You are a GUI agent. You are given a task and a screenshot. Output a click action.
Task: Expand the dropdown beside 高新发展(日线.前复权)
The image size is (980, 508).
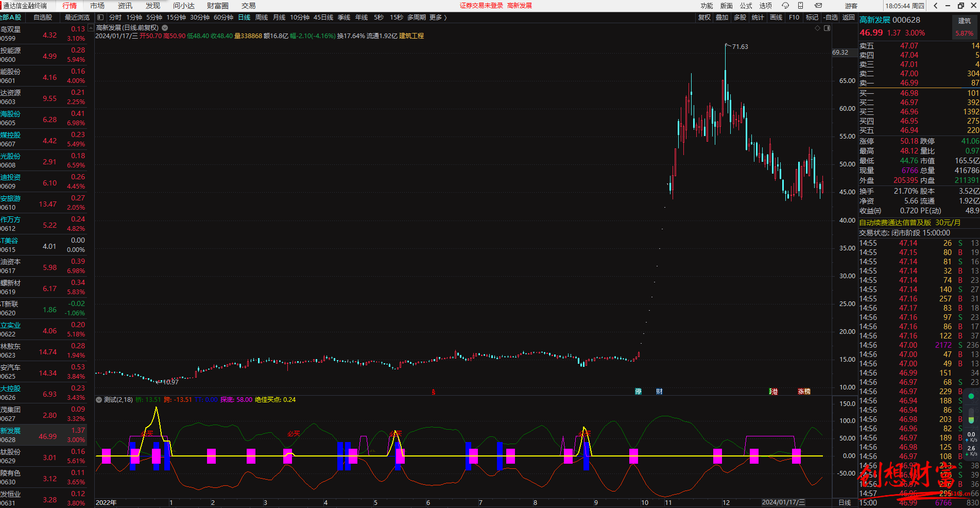(165, 28)
